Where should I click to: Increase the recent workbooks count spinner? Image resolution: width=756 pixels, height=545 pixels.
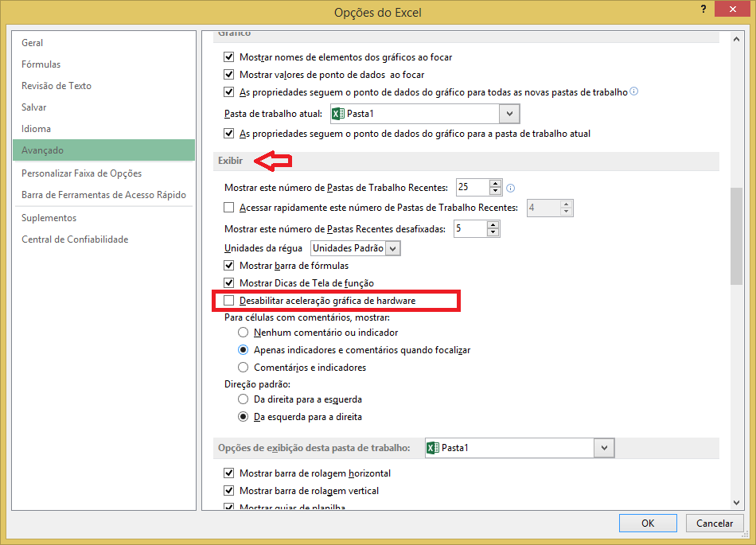point(496,184)
